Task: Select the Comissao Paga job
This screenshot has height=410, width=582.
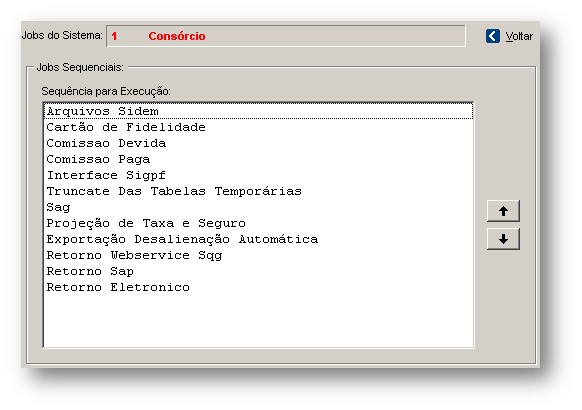Action: (x=258, y=159)
